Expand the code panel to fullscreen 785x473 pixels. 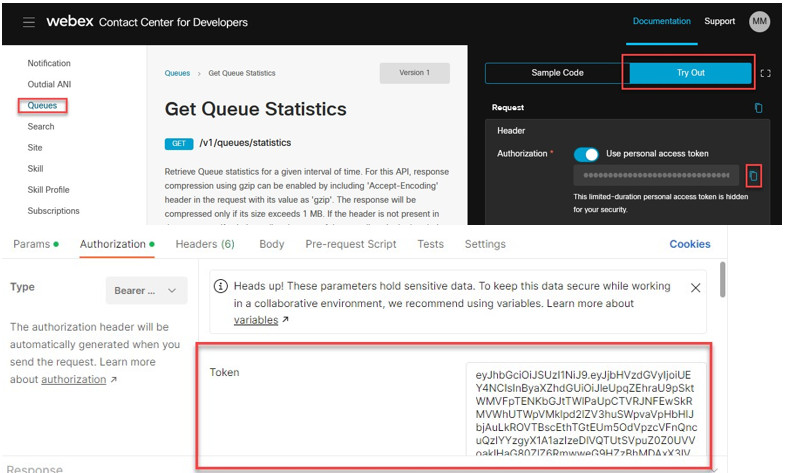coord(765,73)
